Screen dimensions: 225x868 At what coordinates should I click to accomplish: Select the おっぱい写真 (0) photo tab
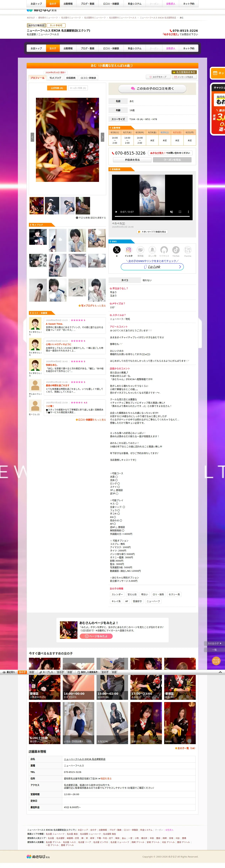[x=78, y=88]
